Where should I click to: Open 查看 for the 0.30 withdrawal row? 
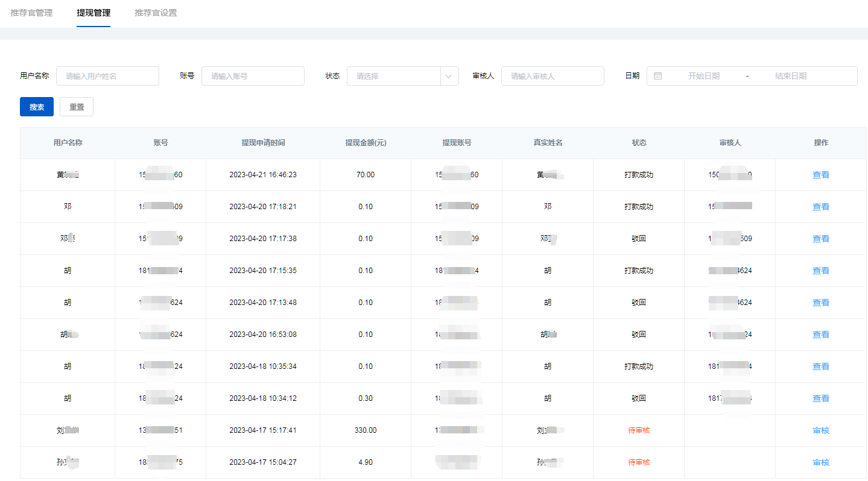pyautogui.click(x=821, y=398)
